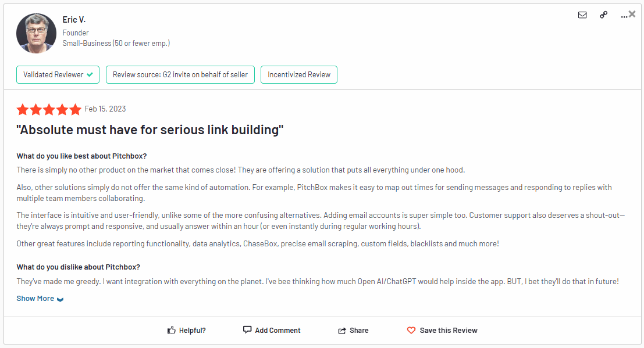The width and height of the screenshot is (644, 348).
Task: Click the thumbs-up Helpful icon
Action: pyautogui.click(x=171, y=329)
